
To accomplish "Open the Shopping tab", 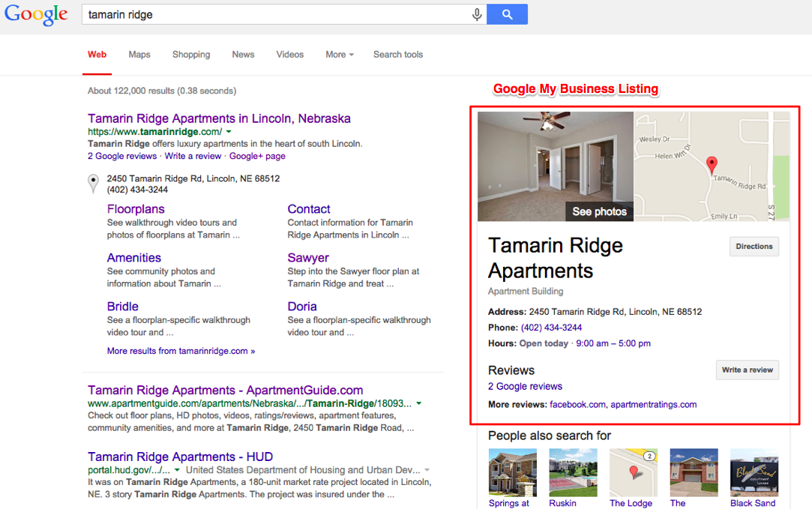I will 191,55.
